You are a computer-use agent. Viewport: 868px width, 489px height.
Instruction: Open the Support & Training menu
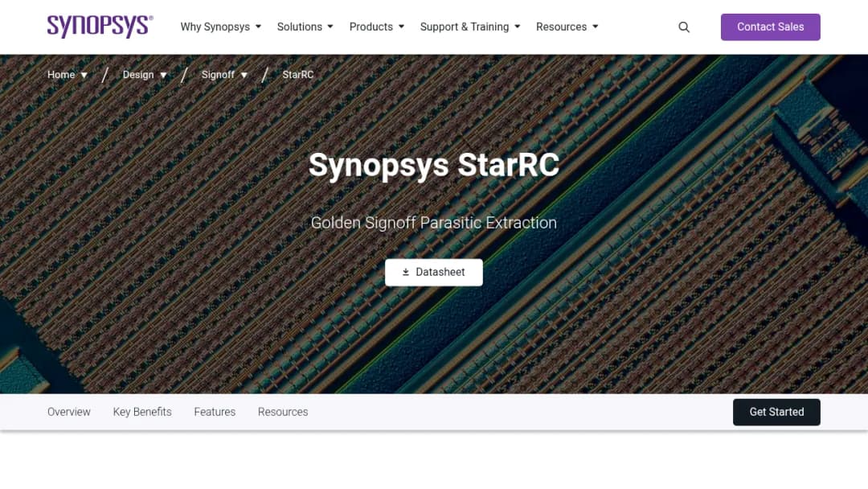point(465,27)
